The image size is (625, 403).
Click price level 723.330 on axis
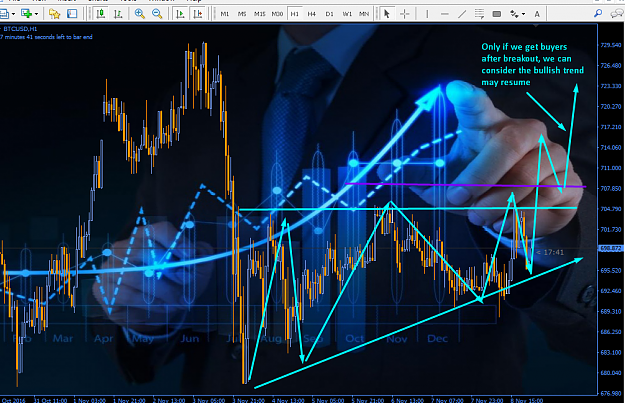click(x=611, y=86)
